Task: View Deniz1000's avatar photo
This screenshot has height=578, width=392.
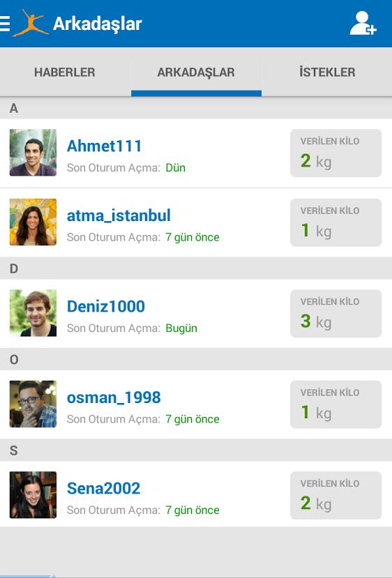Action: click(x=33, y=313)
